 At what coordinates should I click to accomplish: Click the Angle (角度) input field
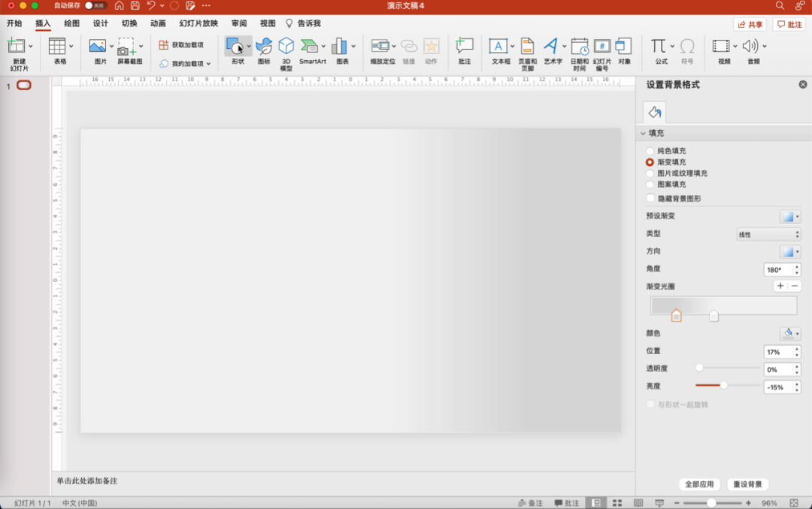(x=778, y=270)
